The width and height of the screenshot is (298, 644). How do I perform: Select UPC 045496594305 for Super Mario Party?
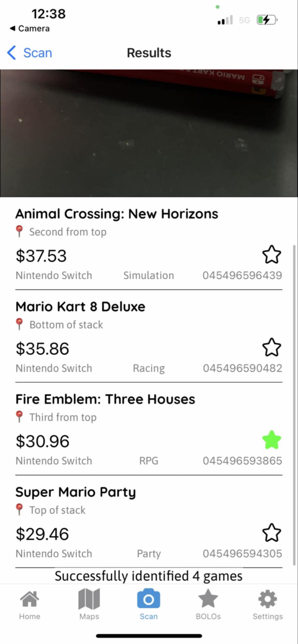click(242, 553)
